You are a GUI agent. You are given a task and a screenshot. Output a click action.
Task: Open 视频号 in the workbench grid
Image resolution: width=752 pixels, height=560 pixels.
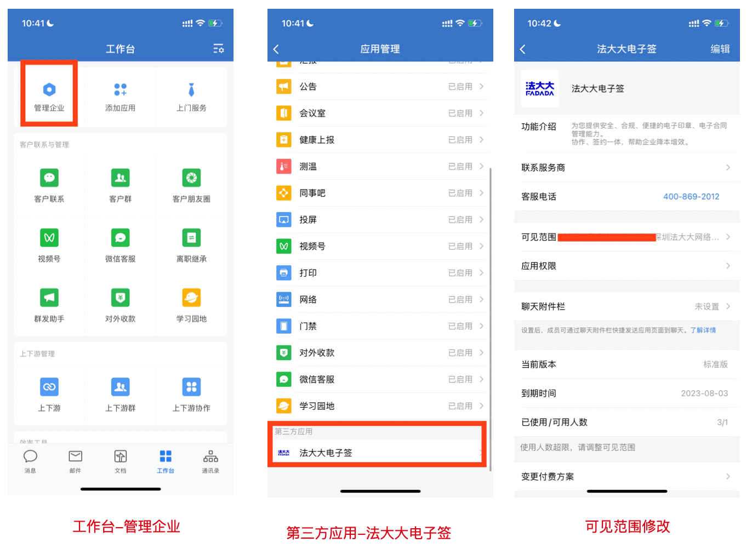49,246
